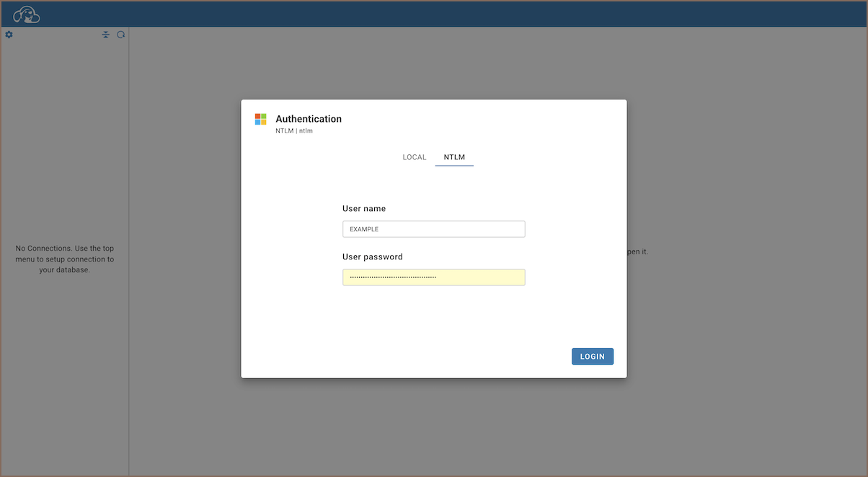
Task: Refresh the connections navigator
Action: [x=121, y=35]
